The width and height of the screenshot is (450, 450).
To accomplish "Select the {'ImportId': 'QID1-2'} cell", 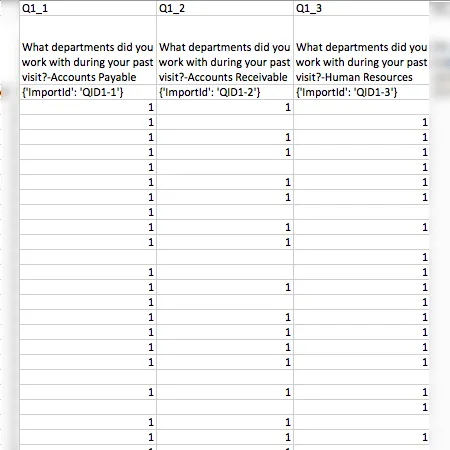I will pos(225,92).
